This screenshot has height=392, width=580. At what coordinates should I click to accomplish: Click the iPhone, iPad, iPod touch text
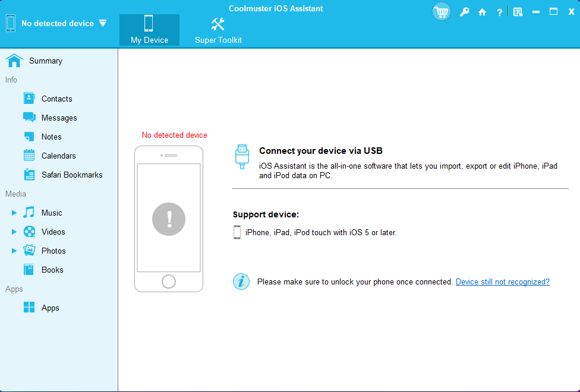pos(321,233)
